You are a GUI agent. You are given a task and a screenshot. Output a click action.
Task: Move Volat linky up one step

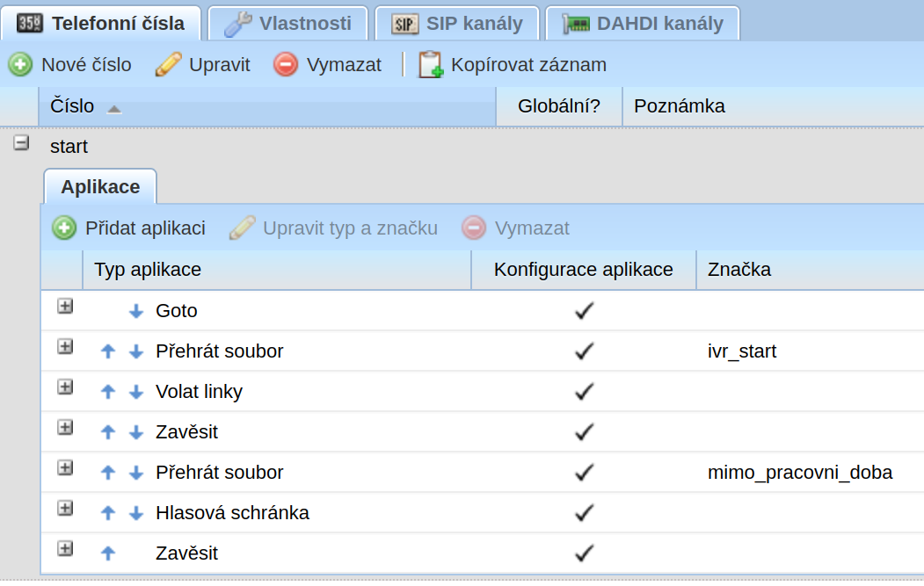click(x=108, y=392)
